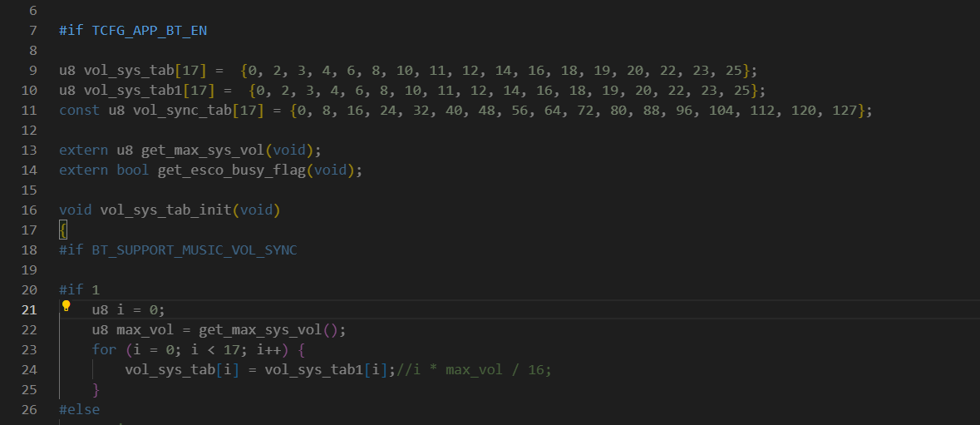
Task: Click the vol_sys_tab1[17] declaration on line 10
Action: tap(150, 90)
